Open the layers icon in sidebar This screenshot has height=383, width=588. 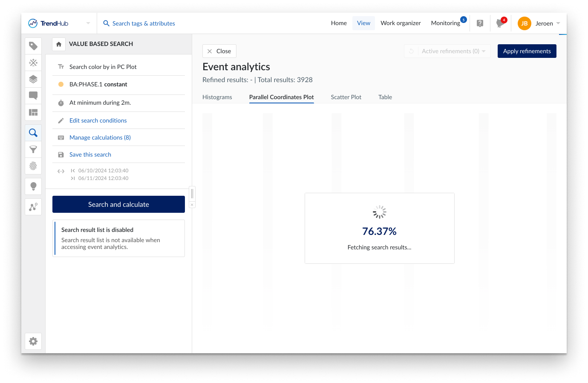[x=33, y=79]
